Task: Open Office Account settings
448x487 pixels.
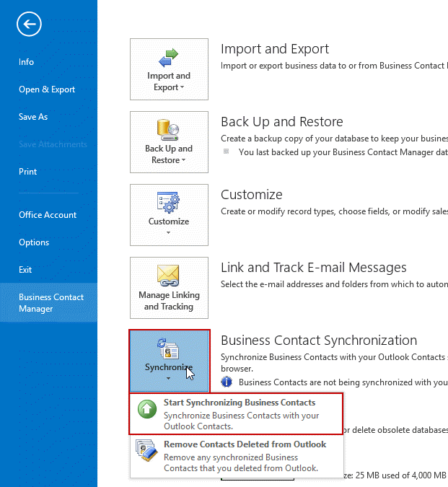Action: click(x=48, y=215)
